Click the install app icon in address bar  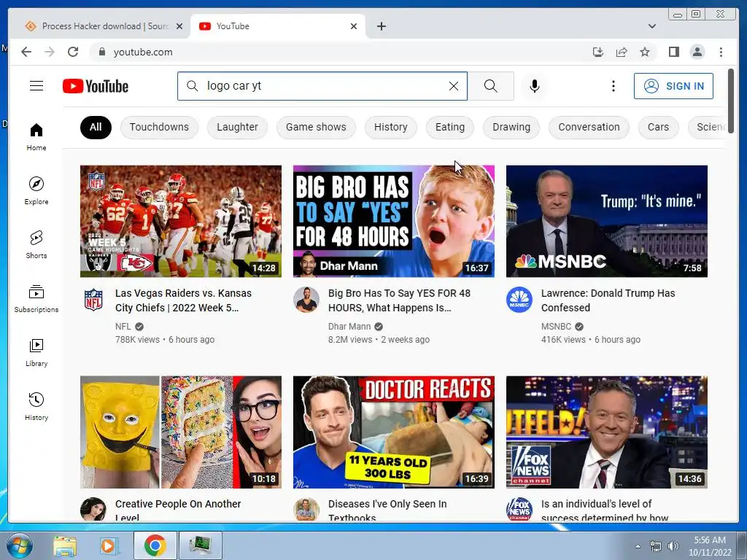click(x=598, y=52)
